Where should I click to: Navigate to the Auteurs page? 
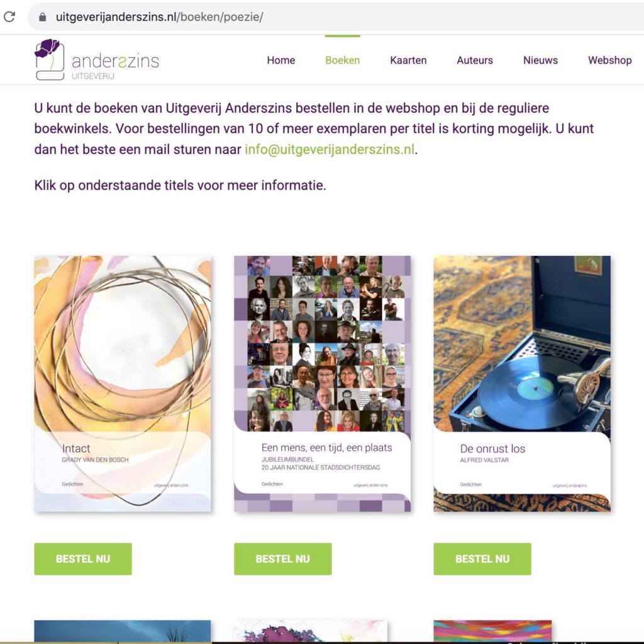pos(475,60)
